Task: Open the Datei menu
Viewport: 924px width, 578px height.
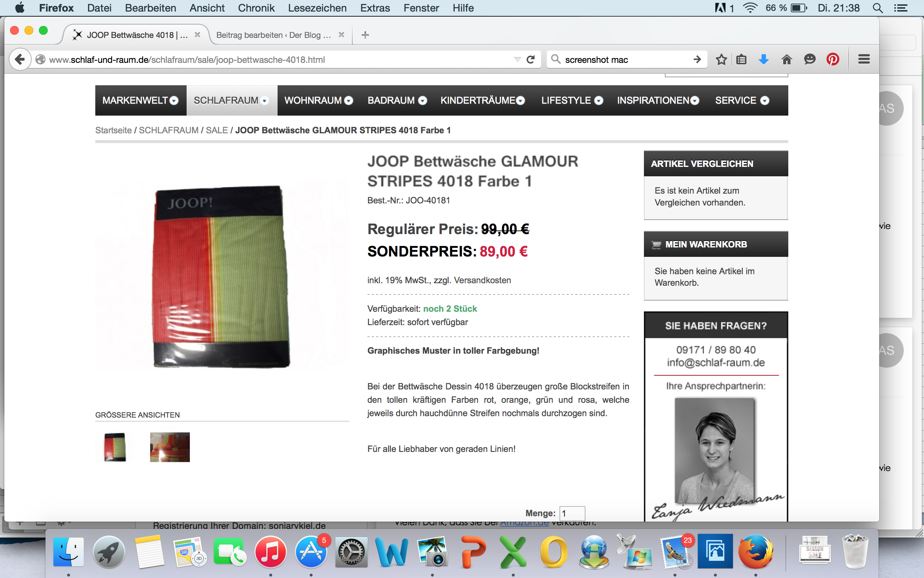Action: pyautogui.click(x=99, y=8)
